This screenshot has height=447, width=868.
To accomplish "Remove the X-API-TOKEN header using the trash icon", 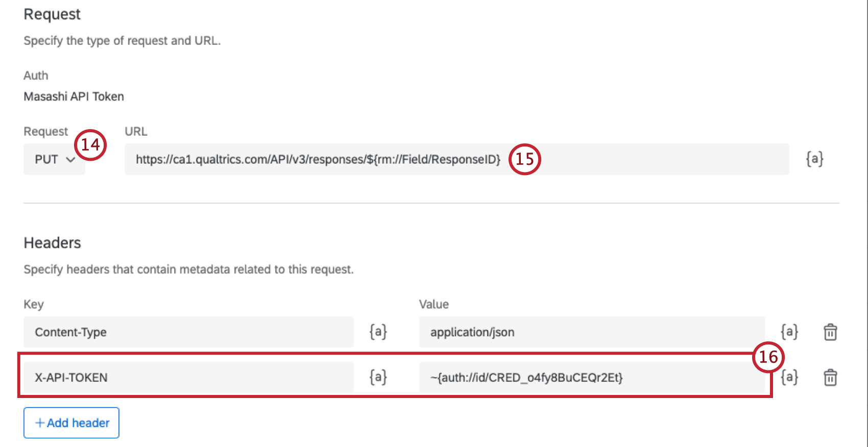I will pos(830,378).
